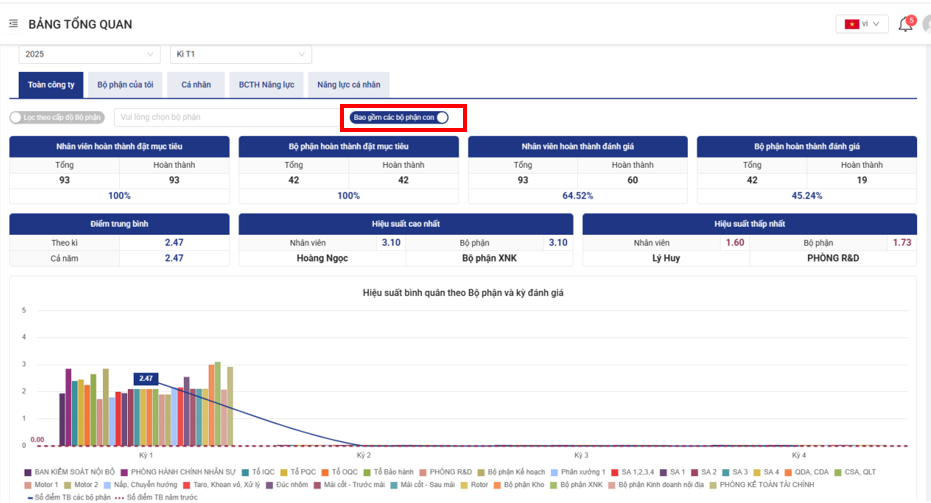This screenshot has height=503, width=931.
Task: Open the language selector showing Vietnamese flag
Action: [x=861, y=24]
